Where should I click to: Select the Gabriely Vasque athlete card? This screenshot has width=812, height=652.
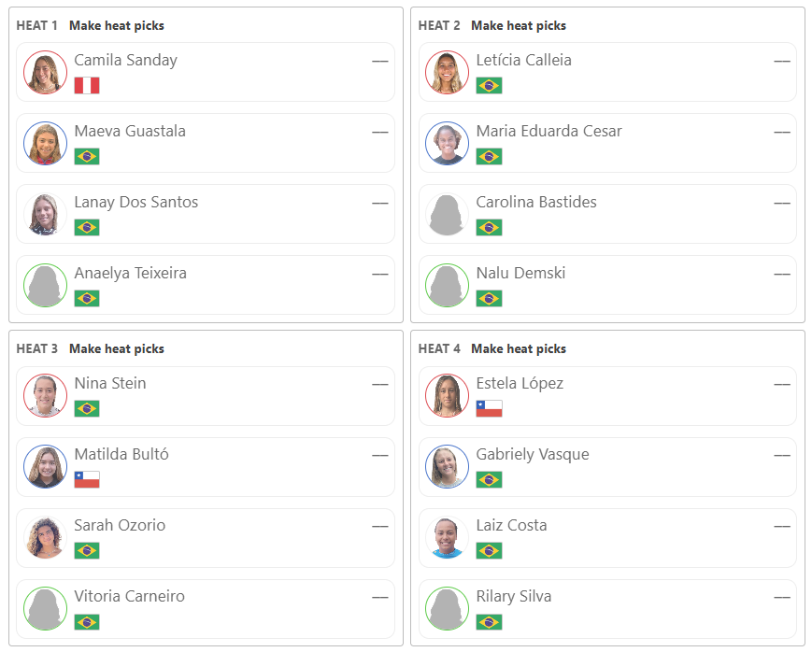coord(607,467)
